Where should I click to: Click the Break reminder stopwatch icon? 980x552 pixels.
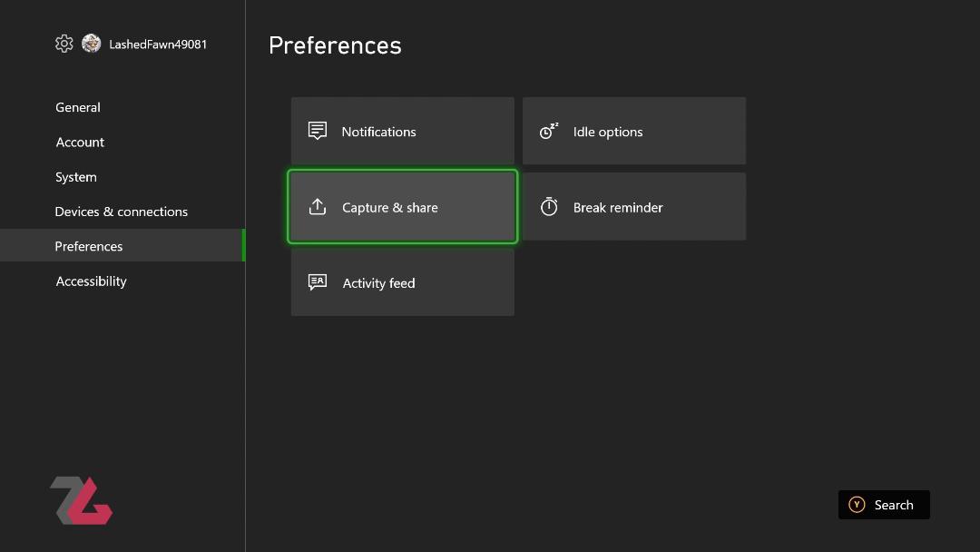pos(549,206)
